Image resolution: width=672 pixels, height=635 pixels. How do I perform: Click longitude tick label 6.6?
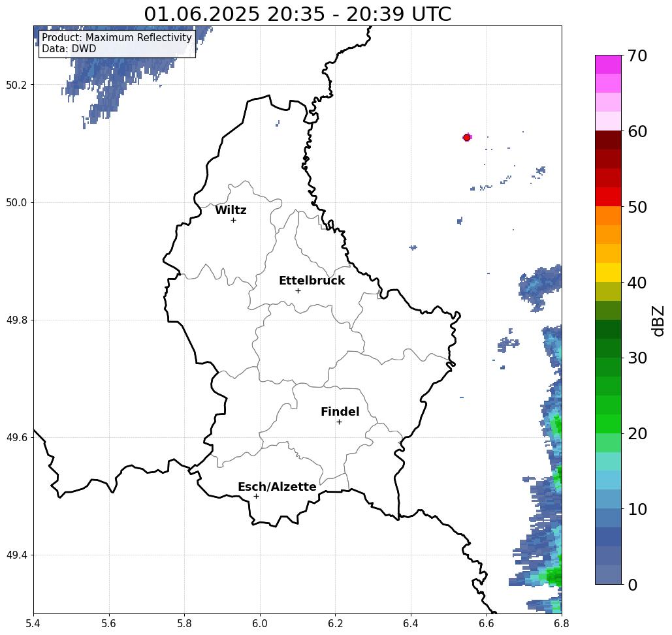tap(487, 623)
